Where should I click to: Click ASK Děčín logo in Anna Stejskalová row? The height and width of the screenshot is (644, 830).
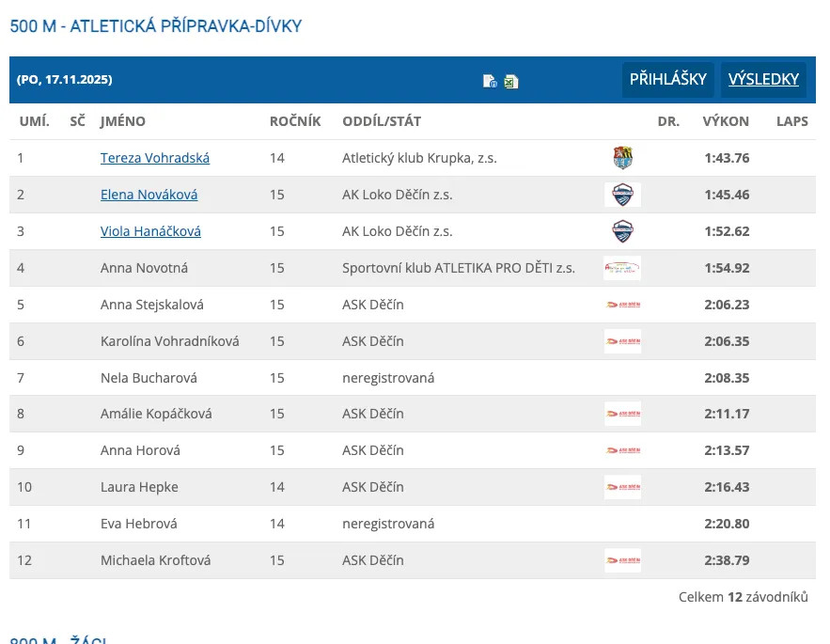[622, 305]
